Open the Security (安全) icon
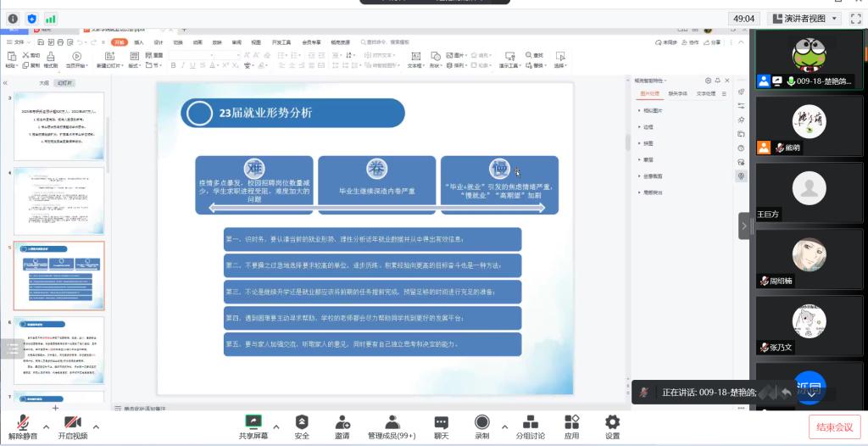Image resolution: width=868 pixels, height=446 pixels. pos(302,422)
